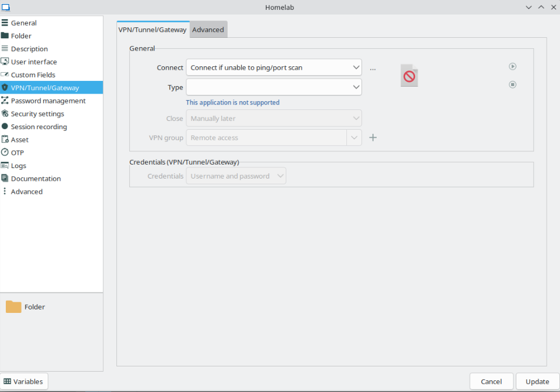This screenshot has width=560, height=392.
Task: Open the General settings page
Action: point(51,23)
